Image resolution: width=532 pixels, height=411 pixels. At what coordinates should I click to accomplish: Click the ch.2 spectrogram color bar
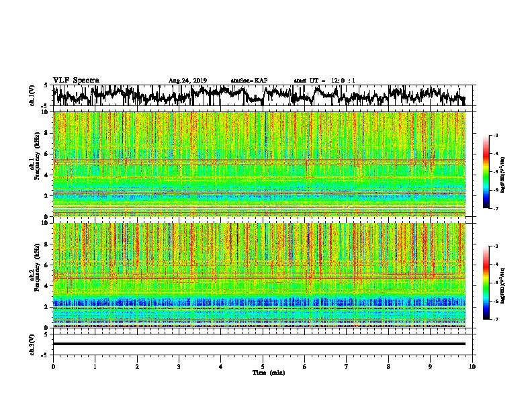[486, 283]
